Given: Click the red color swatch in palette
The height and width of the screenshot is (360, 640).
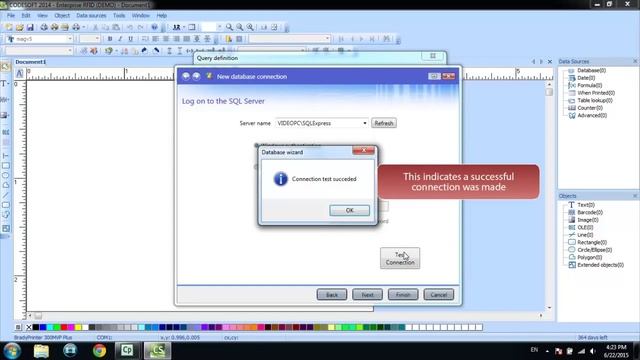Looking at the screenshot, I should [64, 327].
